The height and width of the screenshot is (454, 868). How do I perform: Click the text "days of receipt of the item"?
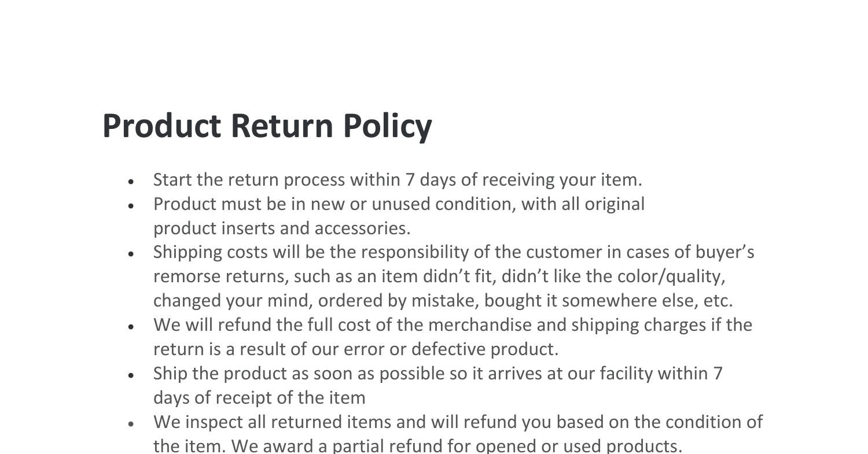click(x=259, y=398)
